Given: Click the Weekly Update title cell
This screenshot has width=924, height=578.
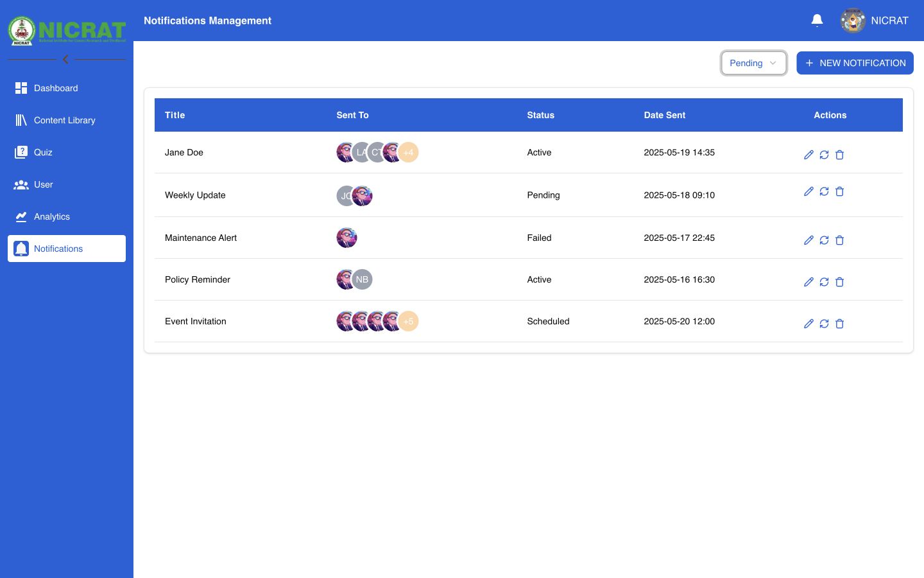Looking at the screenshot, I should (195, 195).
